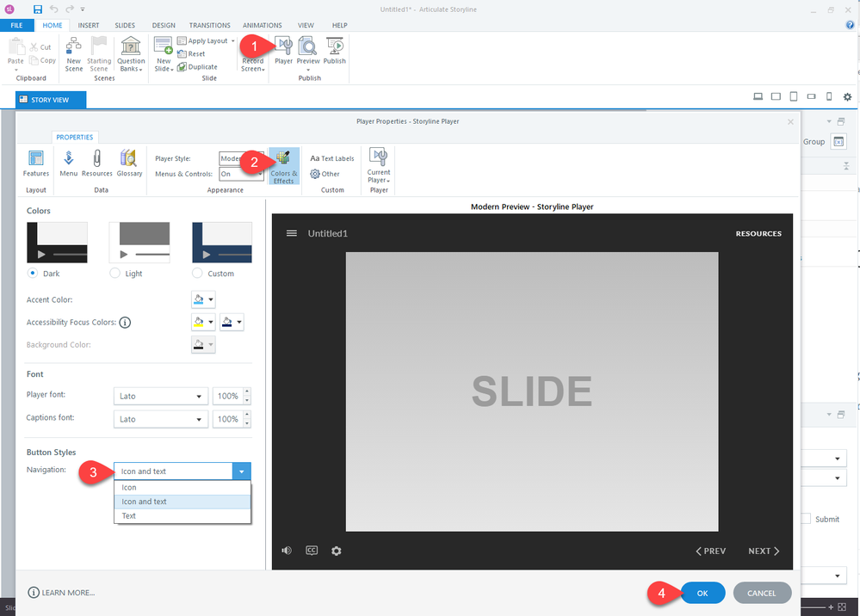The width and height of the screenshot is (860, 616).
Task: Select Colors & Effects icon
Action: coord(283,165)
